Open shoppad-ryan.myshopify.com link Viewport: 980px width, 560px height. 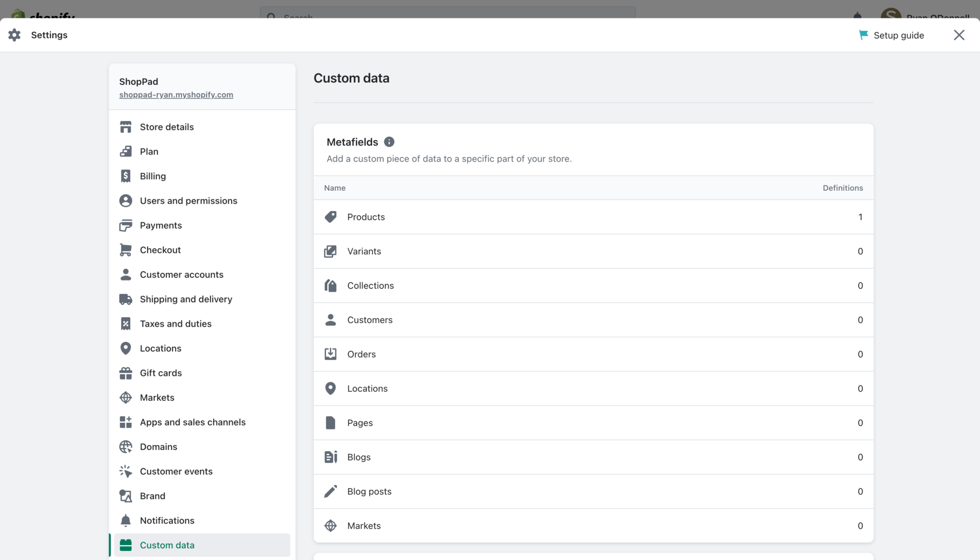coord(176,95)
